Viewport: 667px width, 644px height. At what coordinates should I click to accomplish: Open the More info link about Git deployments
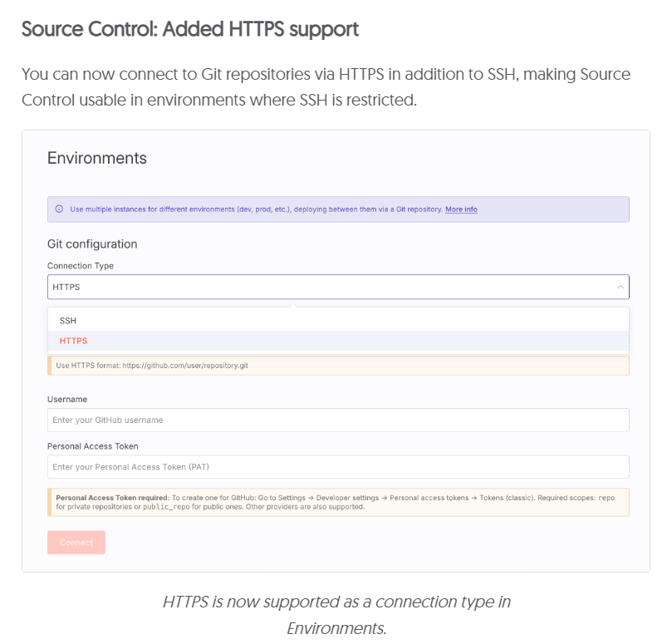[x=460, y=209]
